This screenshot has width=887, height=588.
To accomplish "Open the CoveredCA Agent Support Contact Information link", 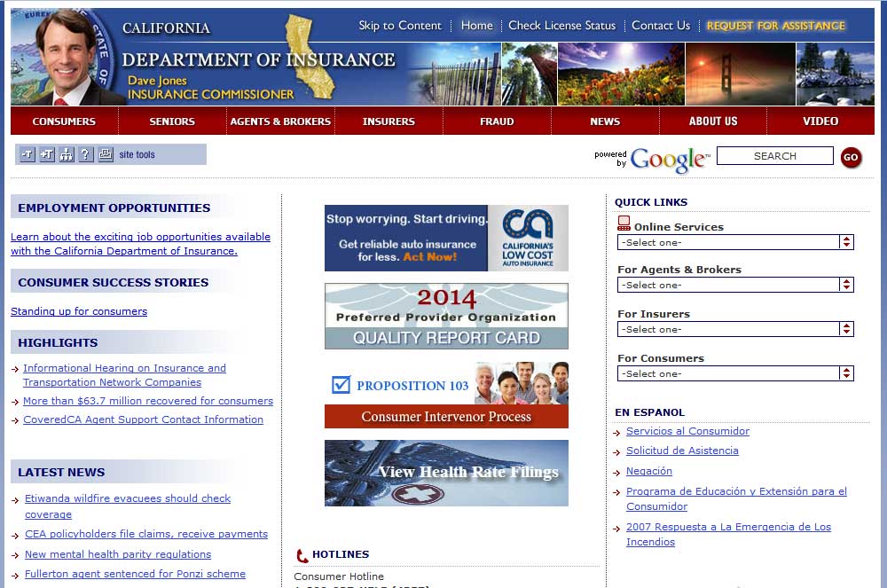I will click(x=143, y=419).
